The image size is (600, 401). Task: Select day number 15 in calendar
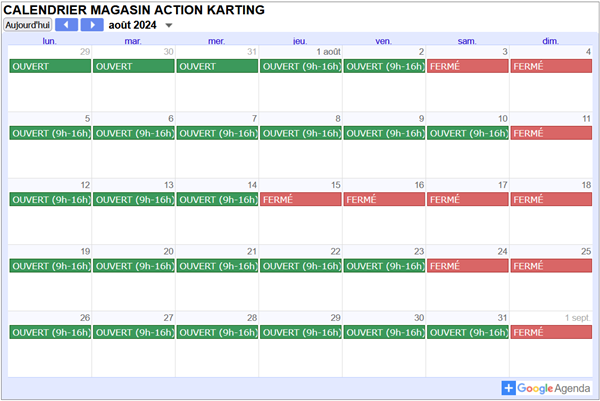click(336, 185)
